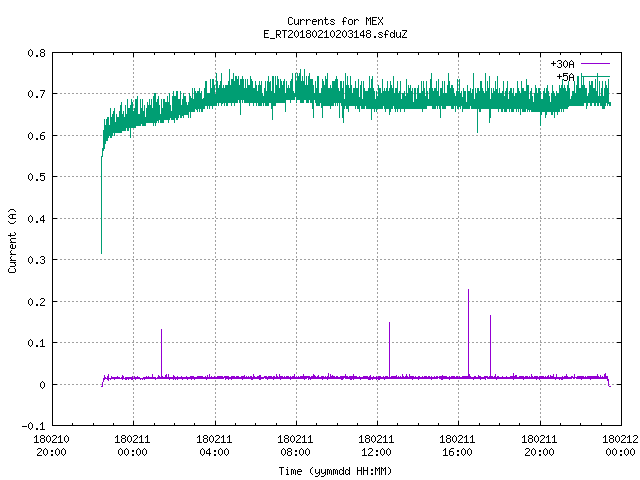Click the tallest purple spike near 16:30

click(x=469, y=333)
